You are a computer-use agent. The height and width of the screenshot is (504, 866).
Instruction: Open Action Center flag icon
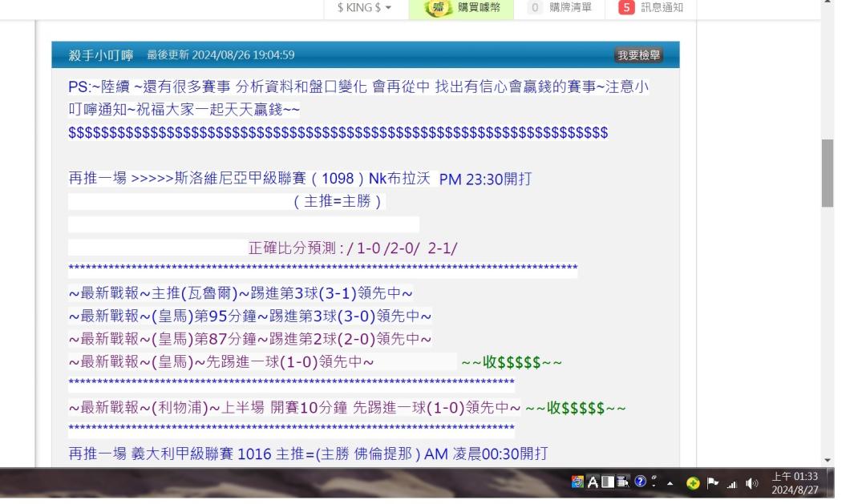pos(713,483)
